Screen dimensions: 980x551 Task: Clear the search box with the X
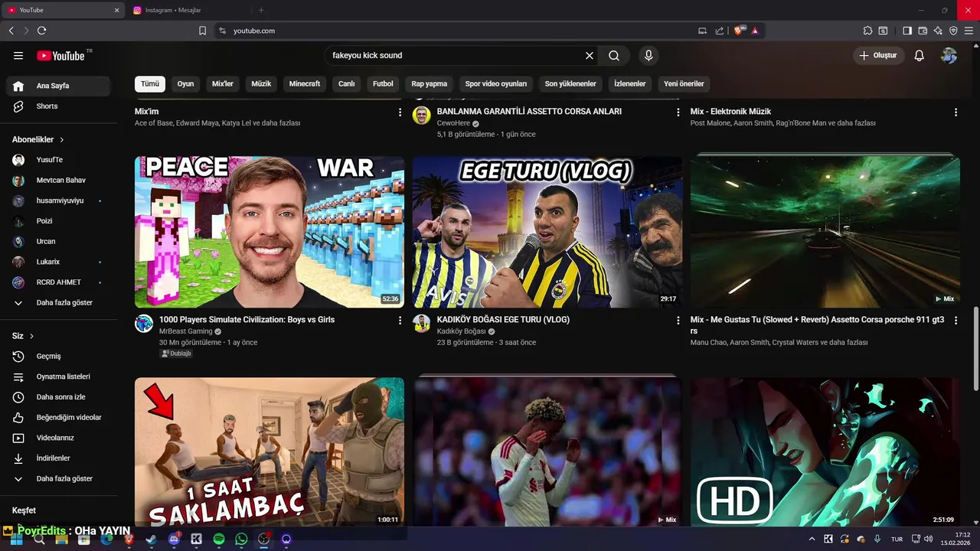point(590,56)
